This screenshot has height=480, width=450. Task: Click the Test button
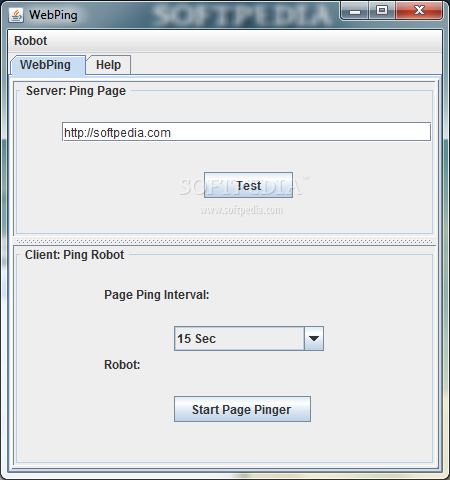(248, 185)
